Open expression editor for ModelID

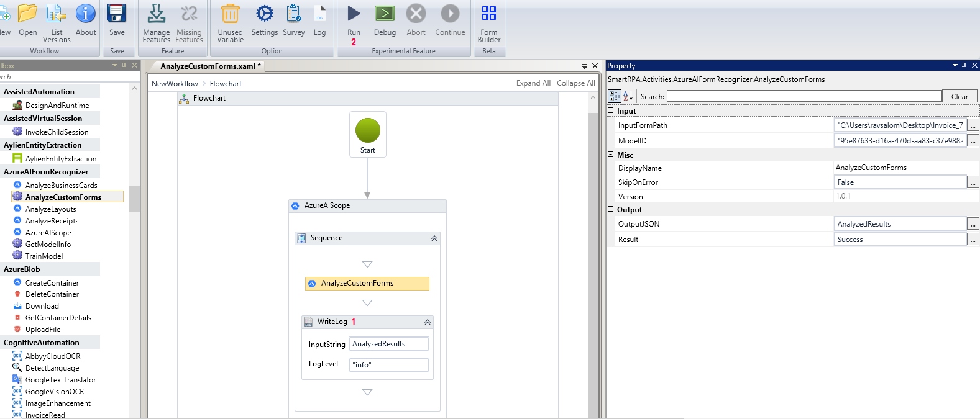973,141
